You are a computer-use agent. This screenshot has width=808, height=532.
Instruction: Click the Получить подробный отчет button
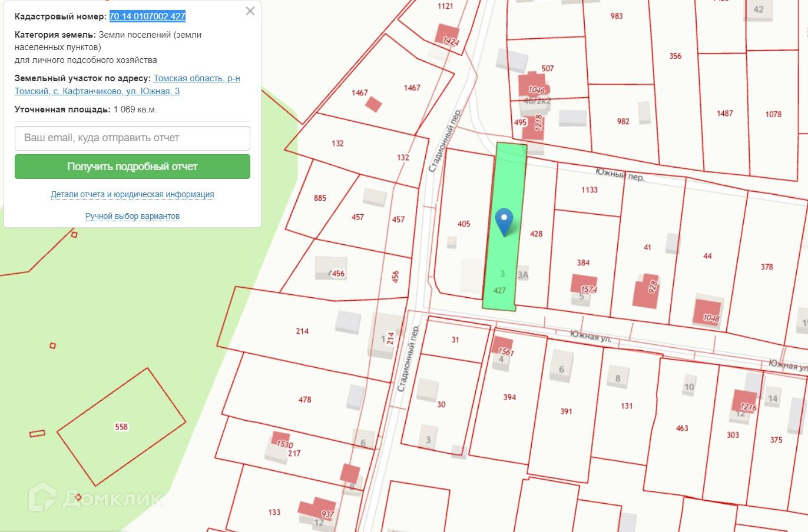point(133,167)
